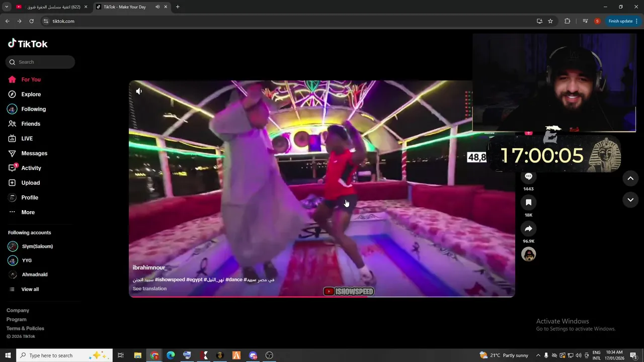644x362 pixels.
Task: Open Microsoft Edge from the taskbar
Action: 171,355
